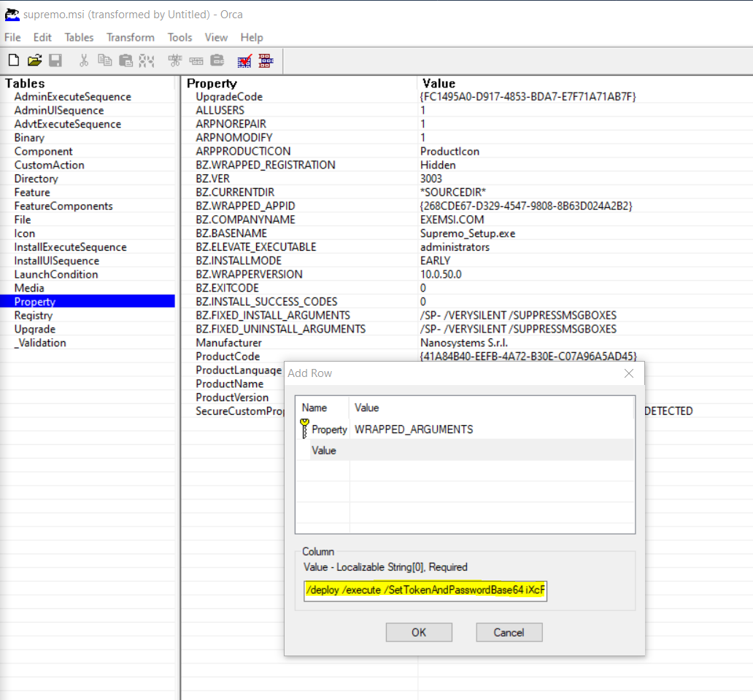This screenshot has height=700, width=753.
Task: Click the Save floppy disk icon
Action: tap(55, 60)
